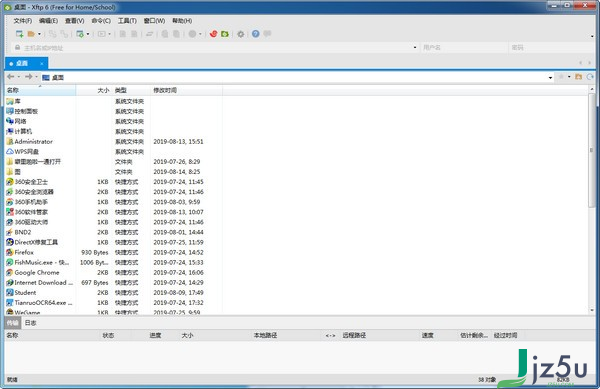600x389 pixels.
Task: Open the 文件(F) menu
Action: pyautogui.click(x=23, y=21)
